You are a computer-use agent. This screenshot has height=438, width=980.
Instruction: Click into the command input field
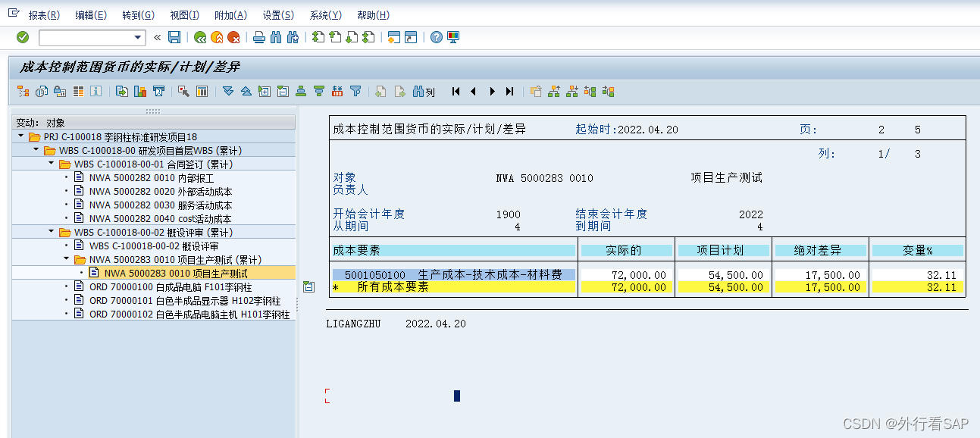(x=85, y=37)
